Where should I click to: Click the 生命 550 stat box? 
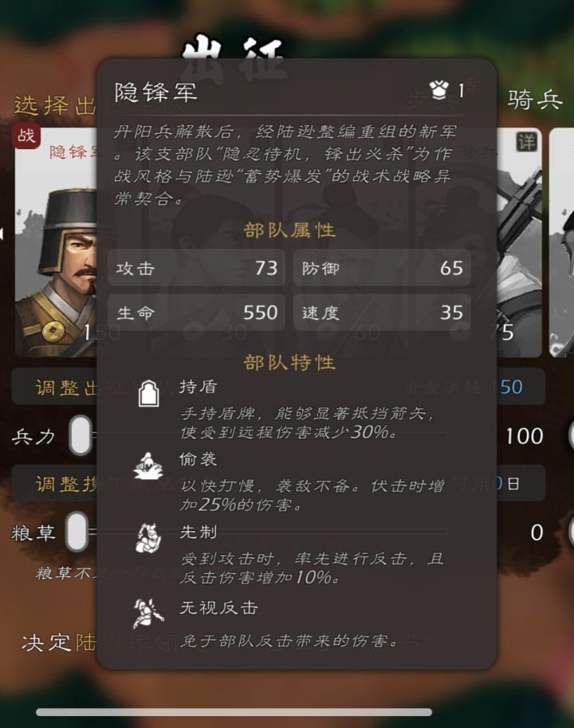point(196,312)
